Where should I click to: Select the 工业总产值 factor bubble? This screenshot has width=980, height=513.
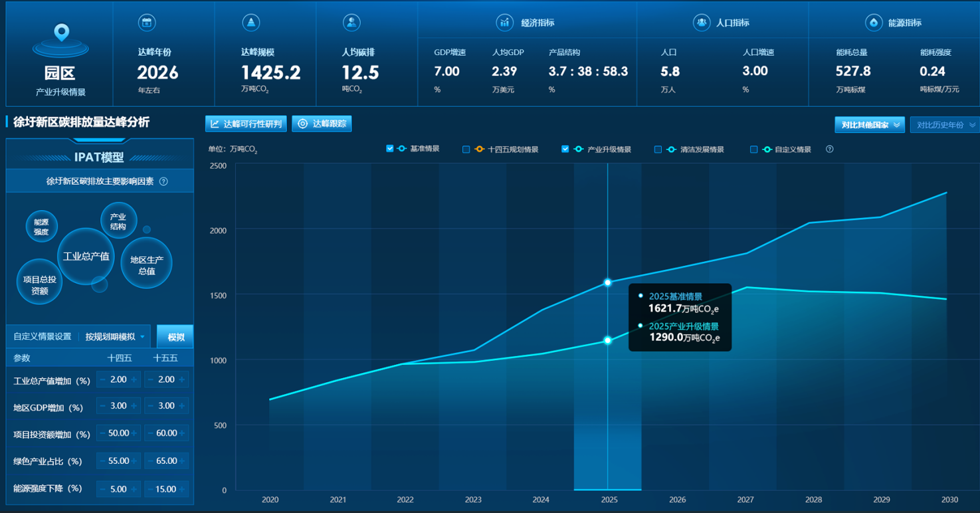coord(86,256)
